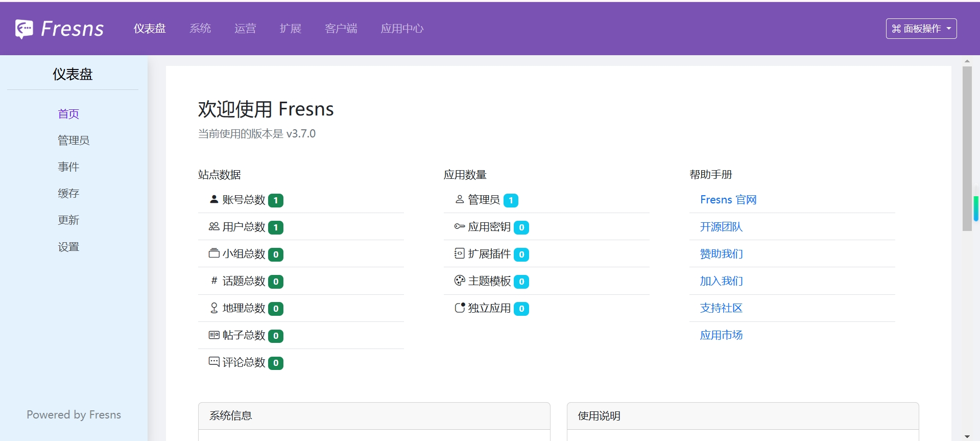Click the scrollbar down arrow
Screen dimensions: 980x441
tap(967, 436)
